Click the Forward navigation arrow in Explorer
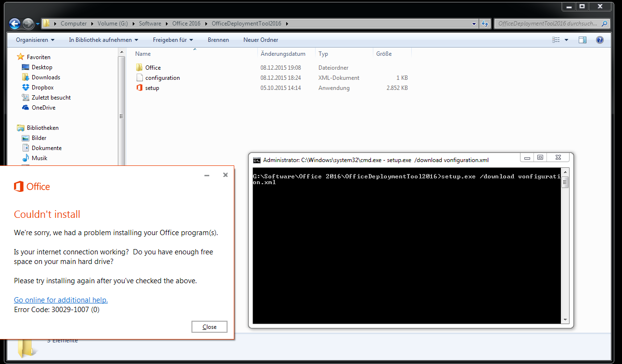Screen dimensions: 622x364 click(x=28, y=23)
